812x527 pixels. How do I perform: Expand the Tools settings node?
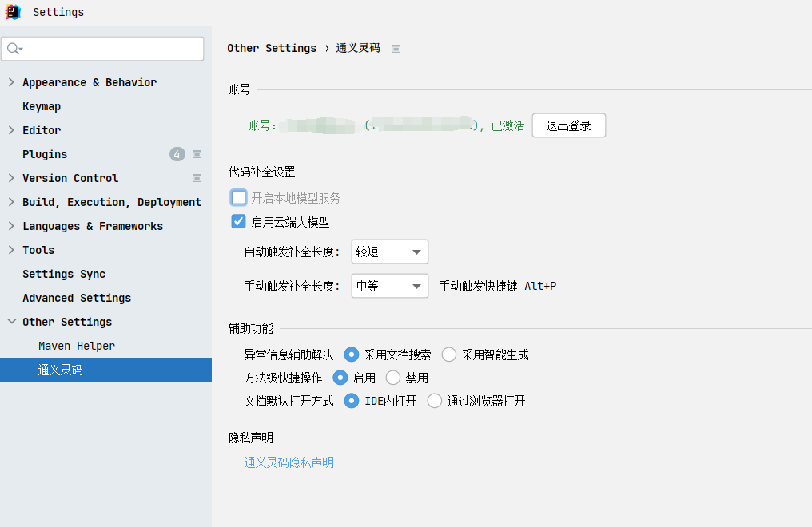(x=11, y=250)
